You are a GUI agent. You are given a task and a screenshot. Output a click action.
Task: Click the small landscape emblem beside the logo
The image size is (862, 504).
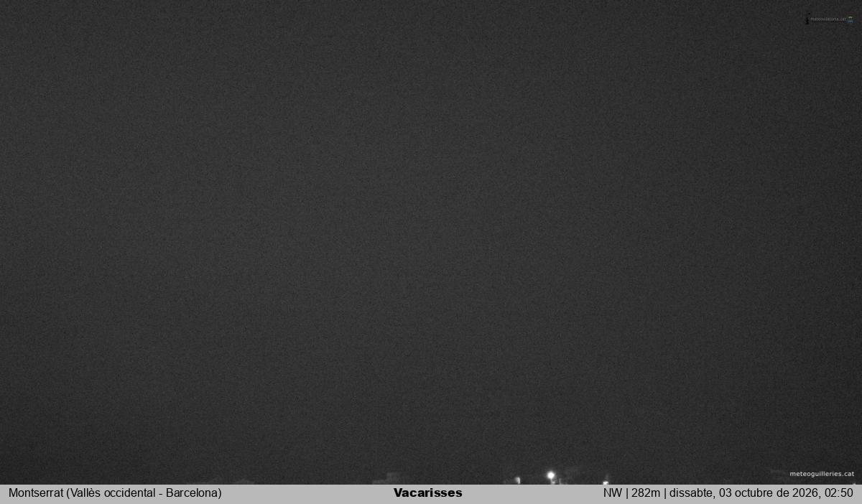(x=851, y=19)
